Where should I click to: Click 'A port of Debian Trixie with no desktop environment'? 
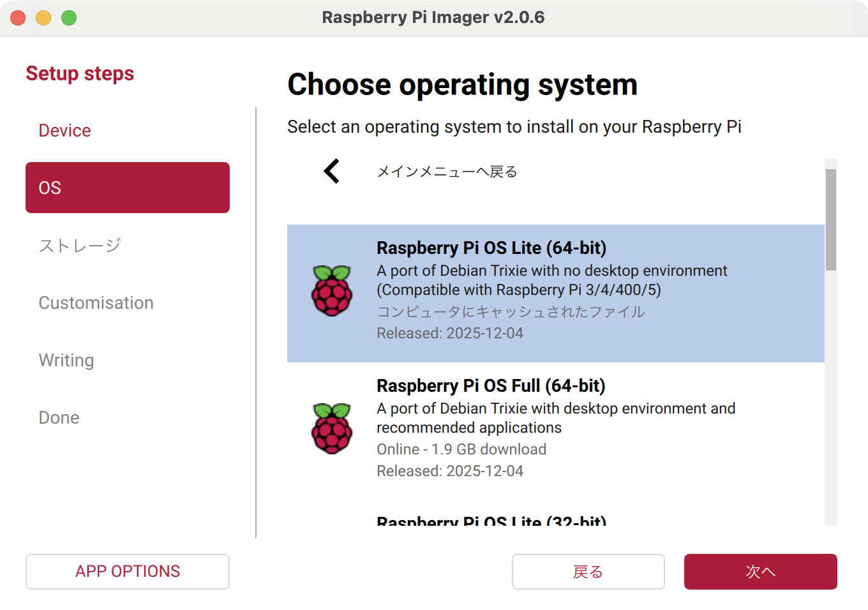tap(552, 271)
